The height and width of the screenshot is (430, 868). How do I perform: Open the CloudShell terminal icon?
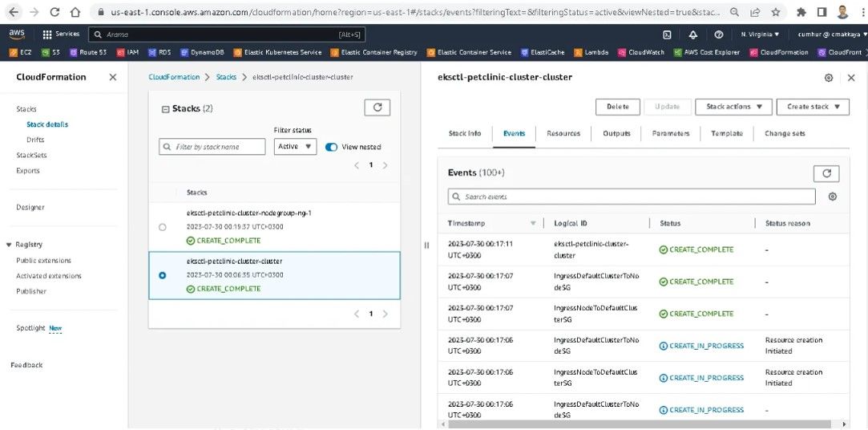(x=667, y=34)
